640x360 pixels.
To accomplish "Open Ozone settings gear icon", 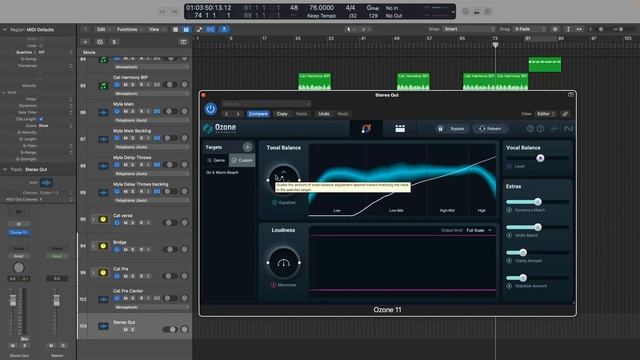I will pos(530,129).
